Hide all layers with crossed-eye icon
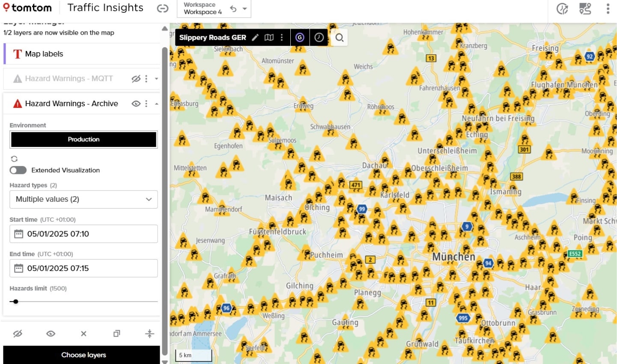Image resolution: width=617 pixels, height=364 pixels. point(18,334)
